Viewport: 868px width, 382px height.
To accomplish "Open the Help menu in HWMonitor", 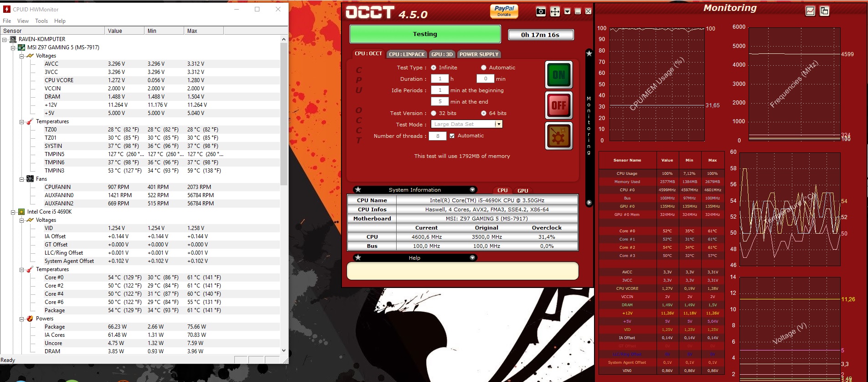I will point(60,21).
